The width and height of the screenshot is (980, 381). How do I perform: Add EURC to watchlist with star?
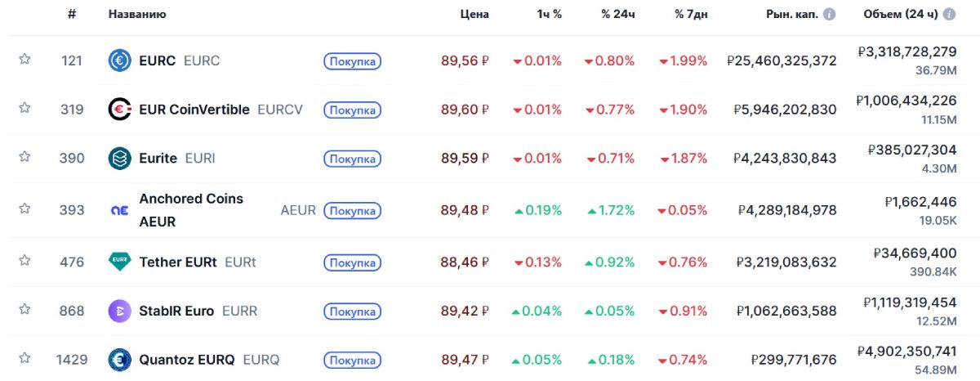click(24, 59)
